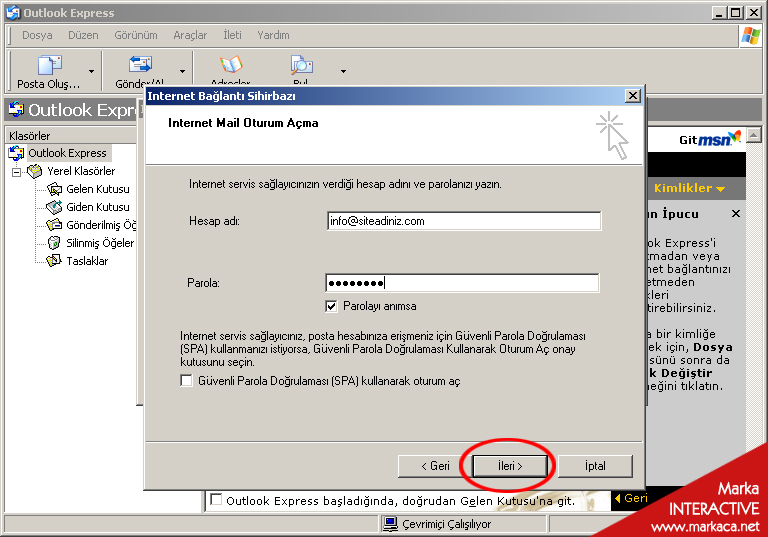Click the Çevrimiçi Çalışıyor status icon
The image size is (768, 537).
[390, 524]
